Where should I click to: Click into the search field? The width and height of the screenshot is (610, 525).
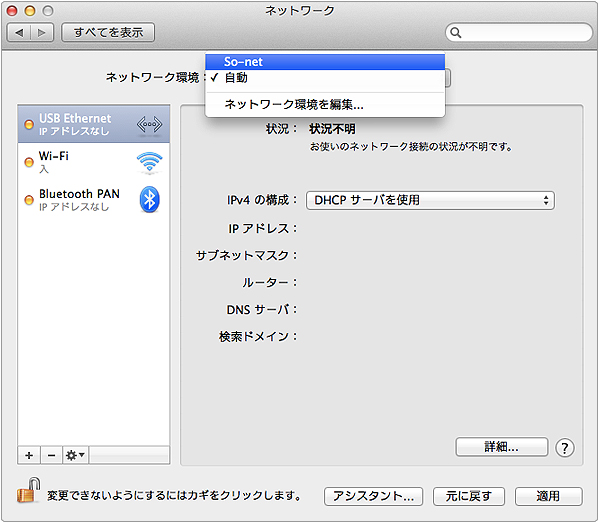coord(525,33)
